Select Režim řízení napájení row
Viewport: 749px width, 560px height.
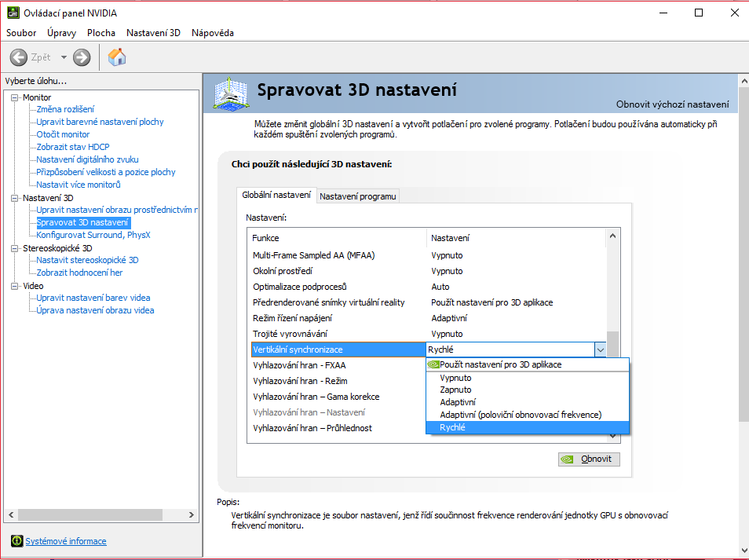(429, 318)
